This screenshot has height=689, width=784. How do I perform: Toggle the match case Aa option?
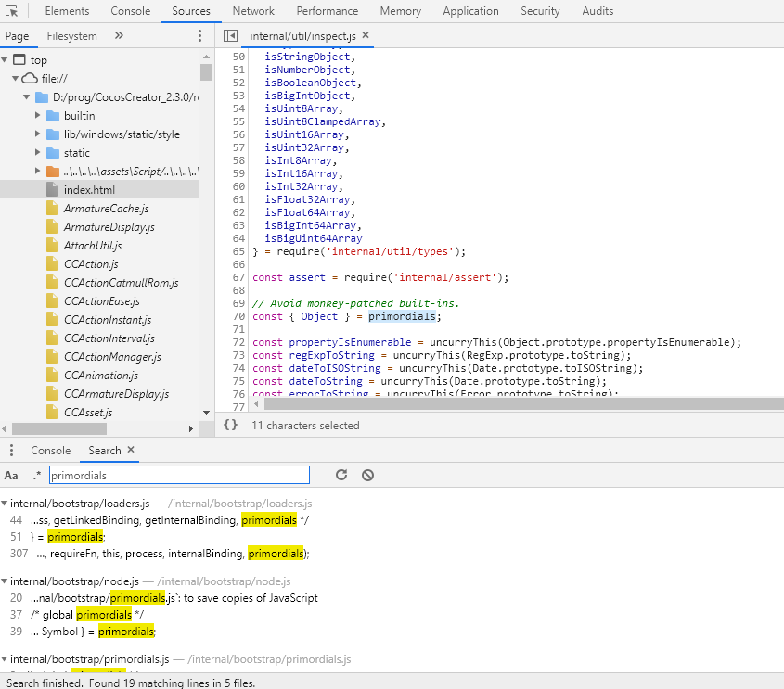pos(11,476)
